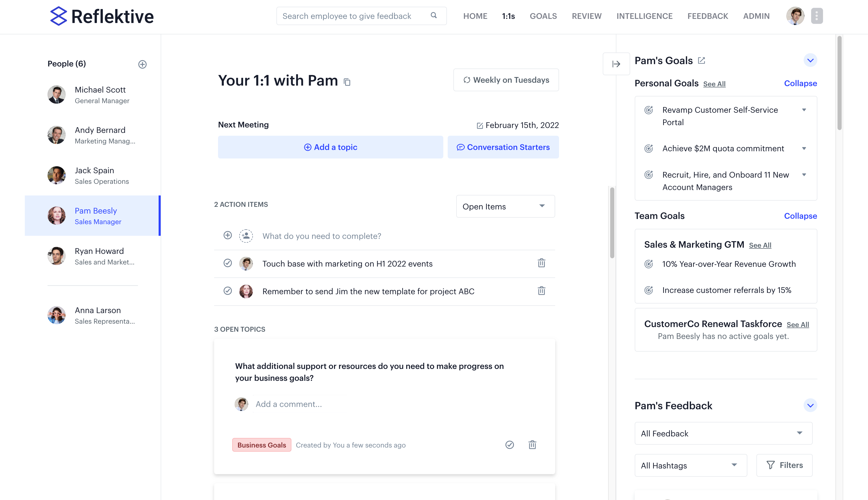Click the Add a topic button
The height and width of the screenshot is (500, 868).
pyautogui.click(x=330, y=147)
